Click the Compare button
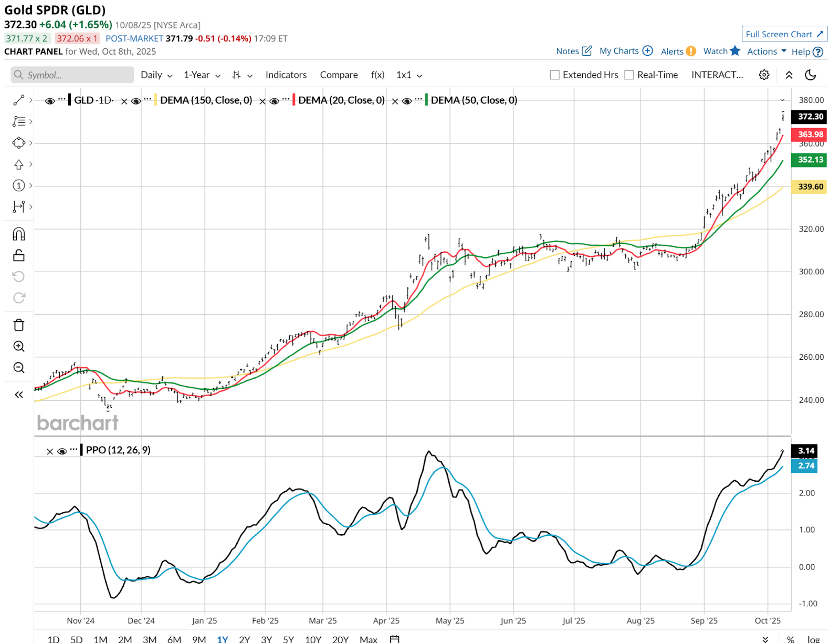This screenshot has width=840, height=643. click(339, 75)
